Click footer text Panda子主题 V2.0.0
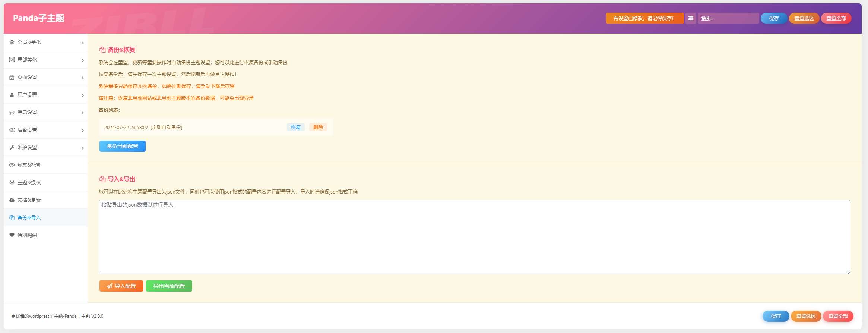 84,316
